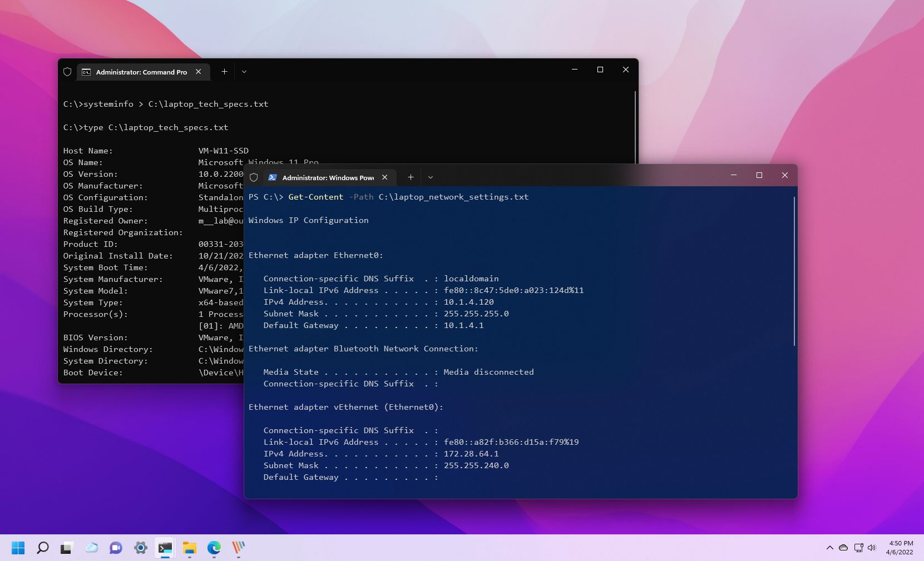Open a new tab in the PowerShell window

tap(411, 177)
